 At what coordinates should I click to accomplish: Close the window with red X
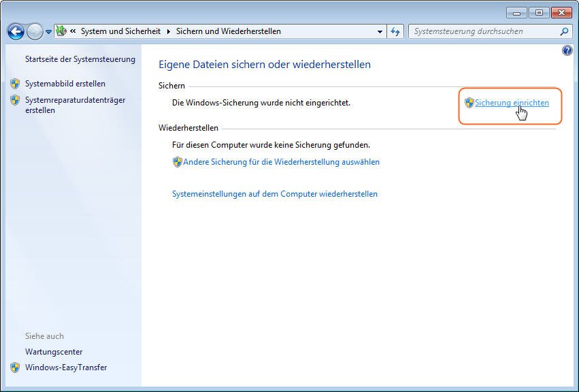[561, 13]
